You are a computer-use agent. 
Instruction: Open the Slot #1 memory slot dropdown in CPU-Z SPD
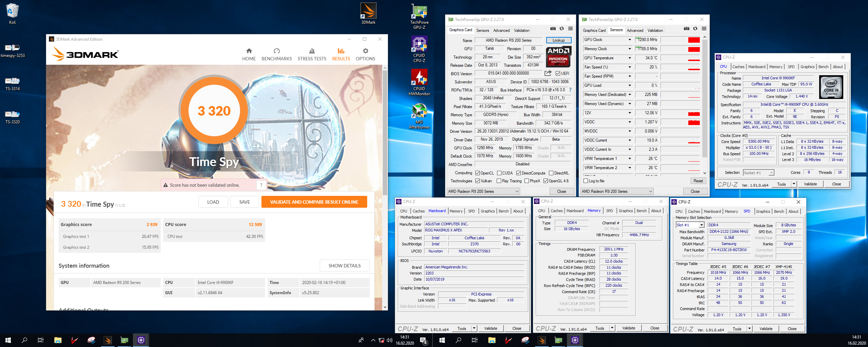(690, 225)
